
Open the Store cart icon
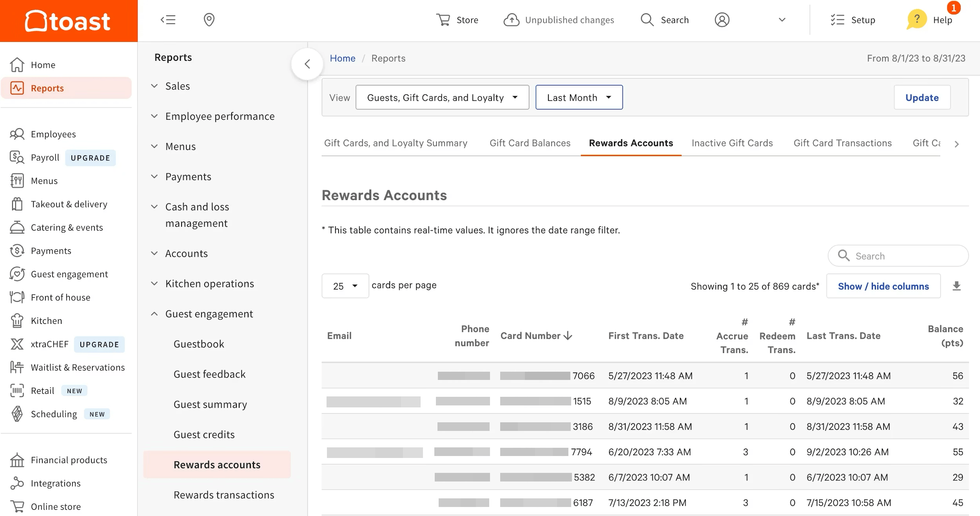pos(443,20)
